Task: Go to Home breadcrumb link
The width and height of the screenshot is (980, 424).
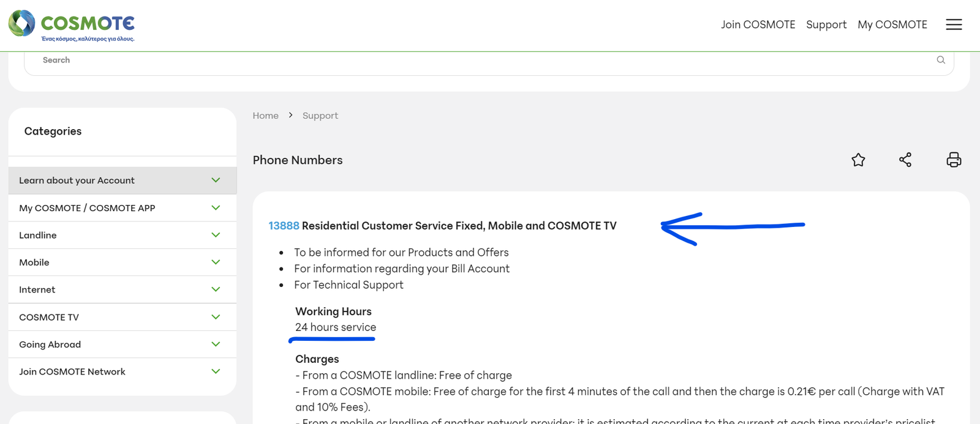Action: pos(265,116)
